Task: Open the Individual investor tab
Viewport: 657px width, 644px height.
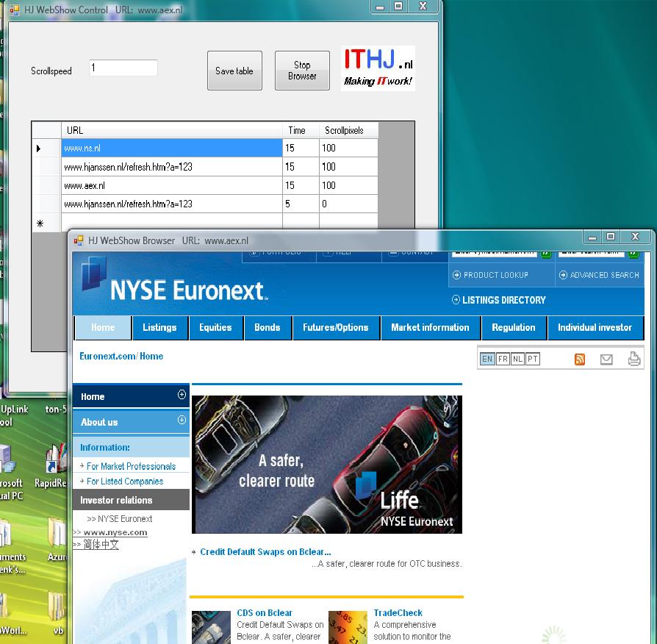Action: click(595, 327)
